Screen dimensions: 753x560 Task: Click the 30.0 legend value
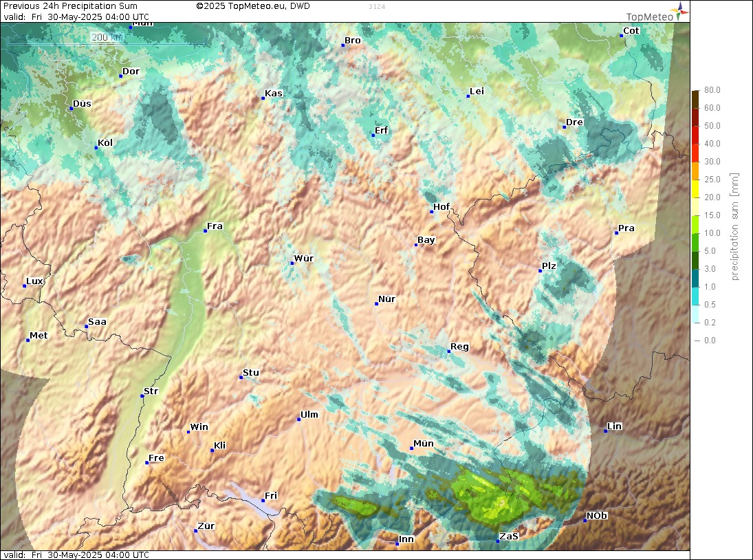712,162
